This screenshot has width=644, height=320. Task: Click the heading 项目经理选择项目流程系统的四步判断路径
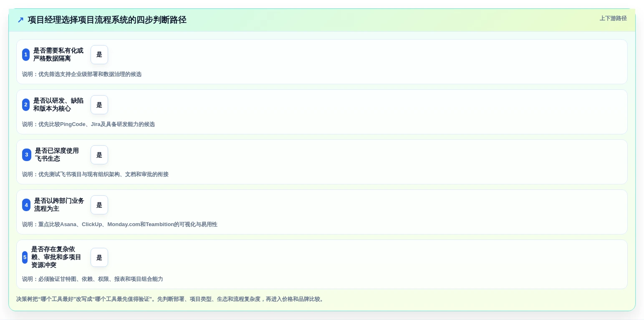107,20
